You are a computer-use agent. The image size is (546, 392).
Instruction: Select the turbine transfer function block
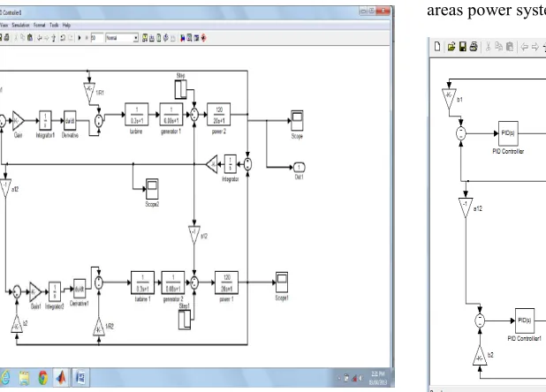(136, 114)
